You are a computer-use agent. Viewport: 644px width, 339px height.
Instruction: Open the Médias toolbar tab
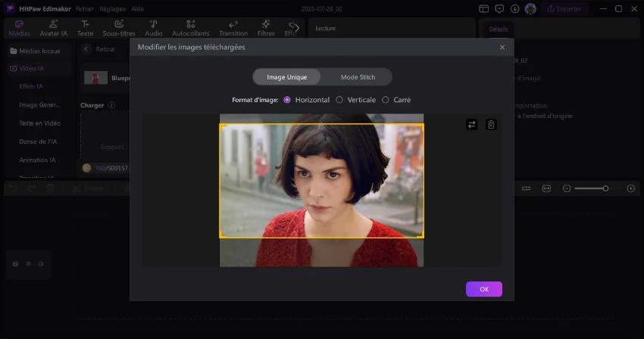point(19,28)
